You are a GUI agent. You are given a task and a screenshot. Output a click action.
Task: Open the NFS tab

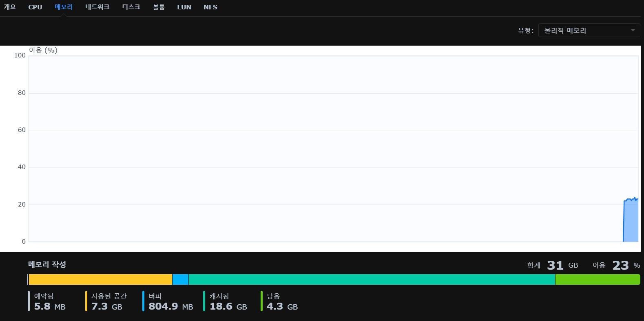[x=210, y=7]
